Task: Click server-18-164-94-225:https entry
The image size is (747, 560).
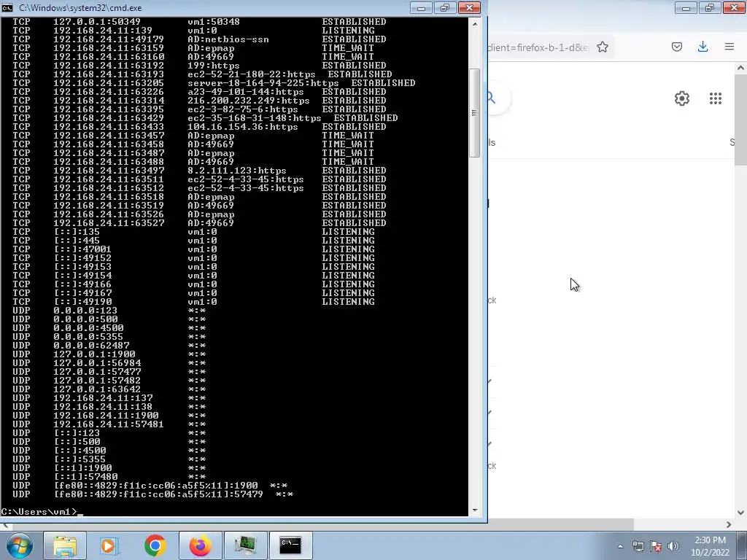Action: pyautogui.click(x=263, y=83)
